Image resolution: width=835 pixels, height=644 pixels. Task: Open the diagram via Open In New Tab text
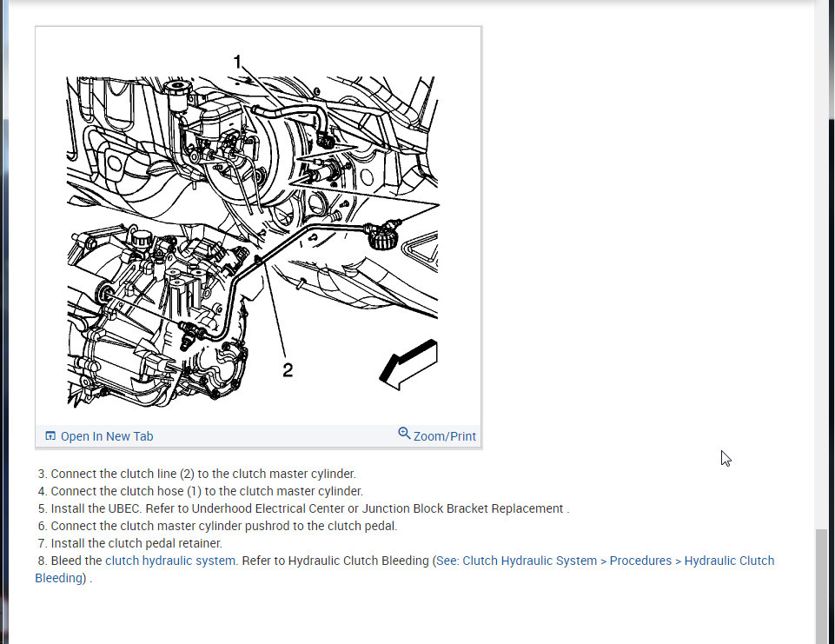click(x=106, y=436)
